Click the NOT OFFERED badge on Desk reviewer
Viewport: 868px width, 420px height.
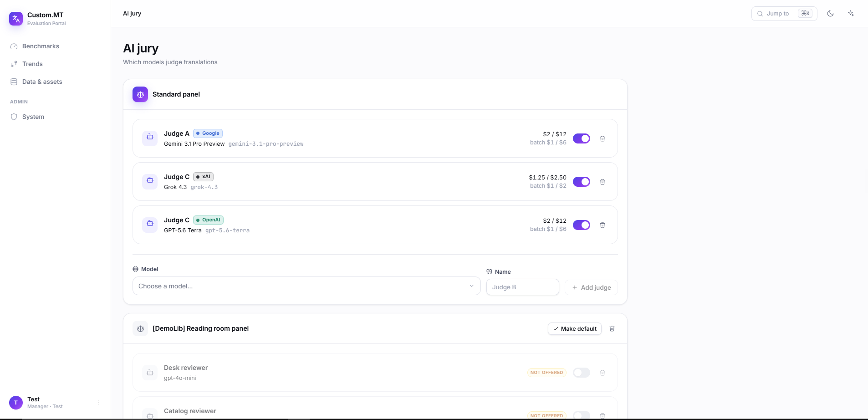pyautogui.click(x=547, y=373)
